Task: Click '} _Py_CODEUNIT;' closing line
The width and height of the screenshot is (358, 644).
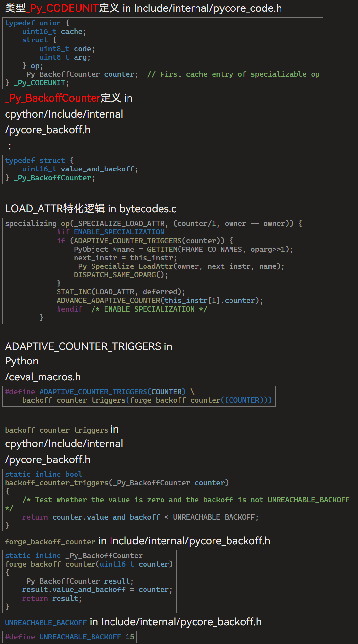Action: (37, 83)
